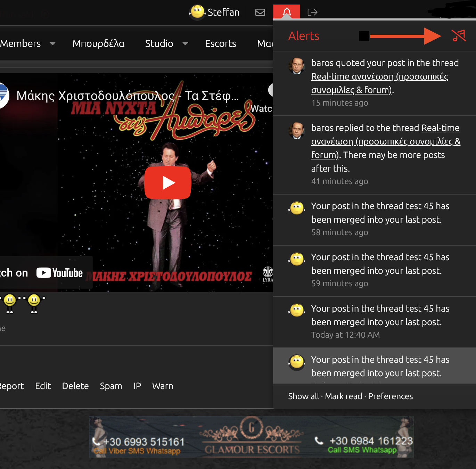Expand the Studio dropdown arrow
This screenshot has width=476, height=469.
click(185, 44)
